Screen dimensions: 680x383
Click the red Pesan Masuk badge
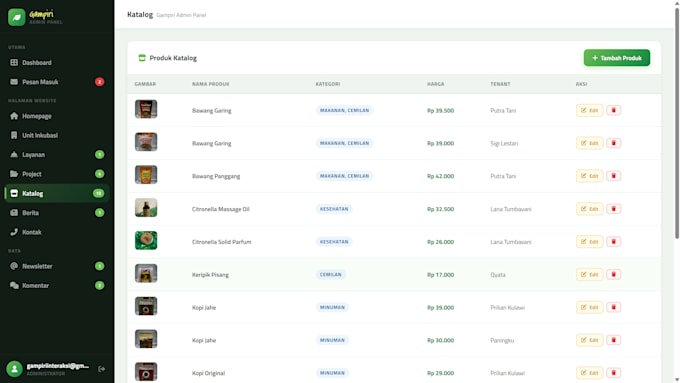pyautogui.click(x=99, y=82)
